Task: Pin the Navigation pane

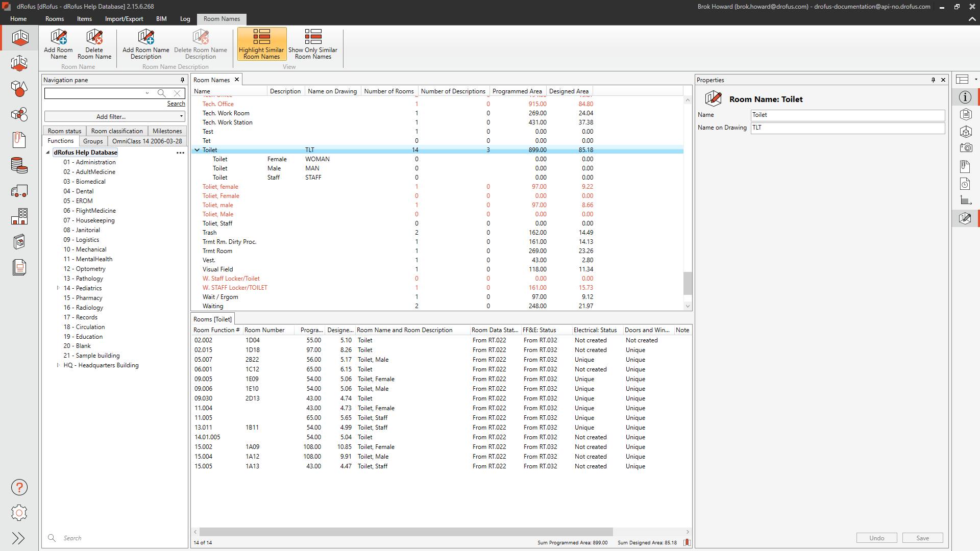Action: point(182,80)
